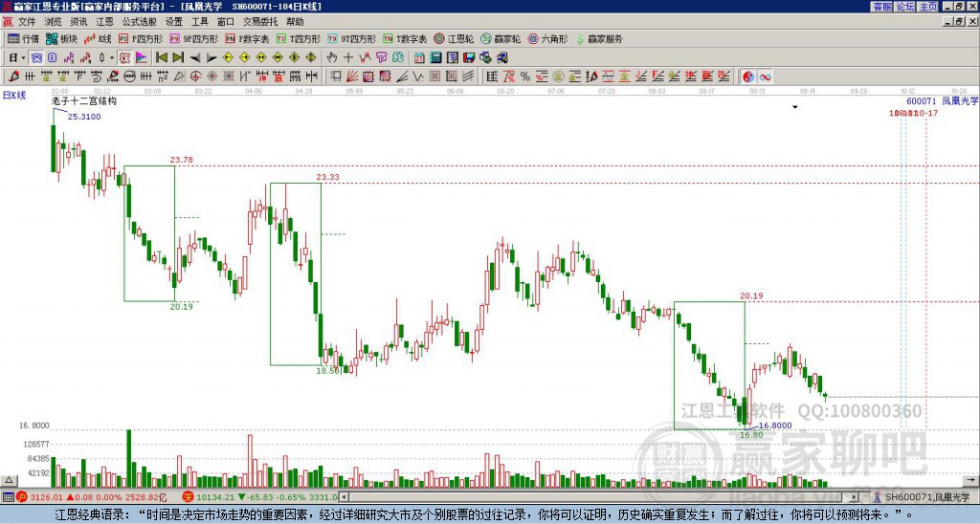Click horizontal scrollbar left arrow

click(345, 497)
